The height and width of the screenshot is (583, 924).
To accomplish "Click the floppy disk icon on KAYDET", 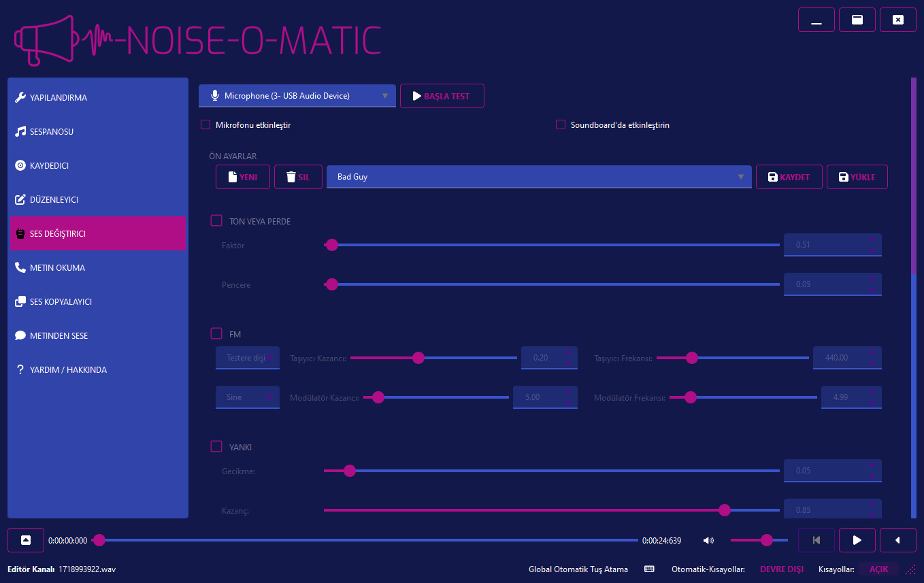I will coord(772,177).
